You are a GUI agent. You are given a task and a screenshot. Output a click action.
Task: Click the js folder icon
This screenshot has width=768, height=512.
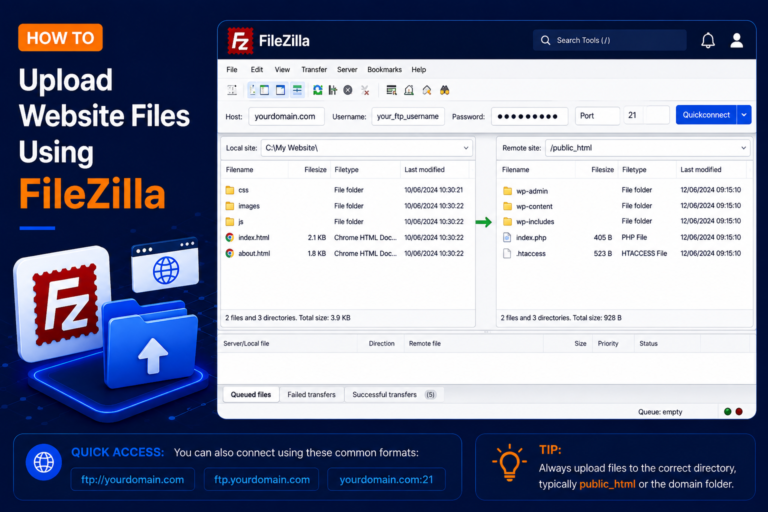[230, 221]
